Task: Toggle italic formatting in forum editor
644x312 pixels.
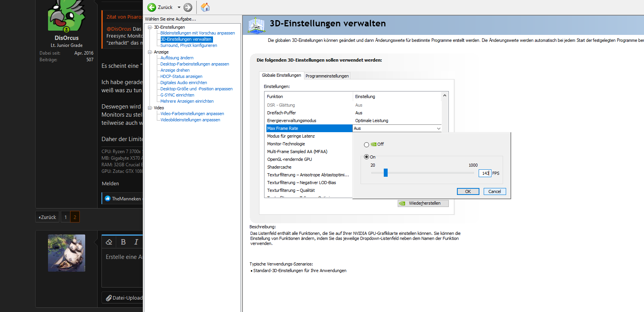Action: click(x=136, y=242)
